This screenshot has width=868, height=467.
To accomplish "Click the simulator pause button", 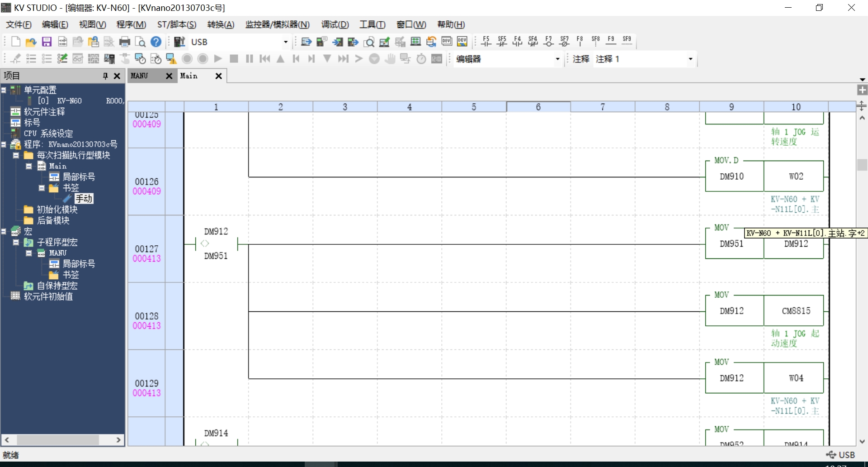I will [x=249, y=59].
